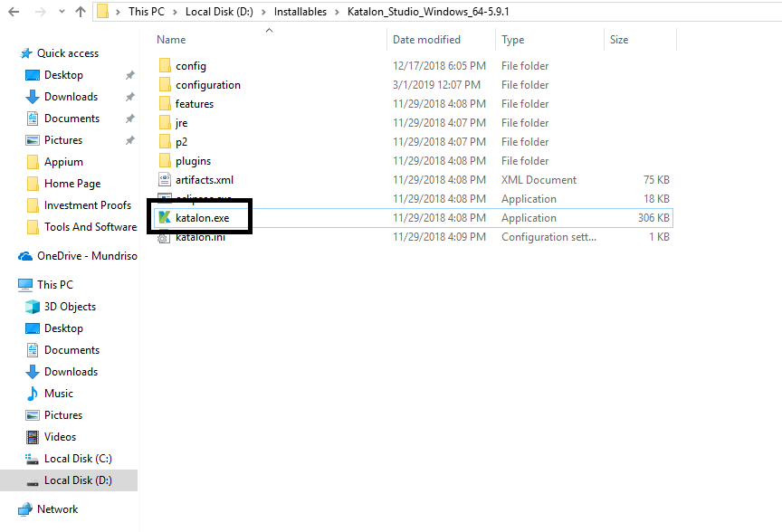Click the pin icon next to Pictures
Viewport: 782px width, 532px height.
coord(129,140)
